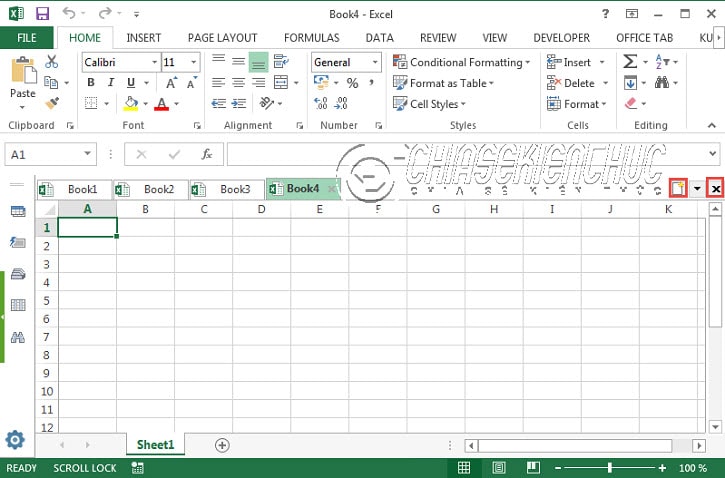Image resolution: width=725 pixels, height=478 pixels.
Task: Switch to INSERT ribbon tab
Action: point(144,38)
